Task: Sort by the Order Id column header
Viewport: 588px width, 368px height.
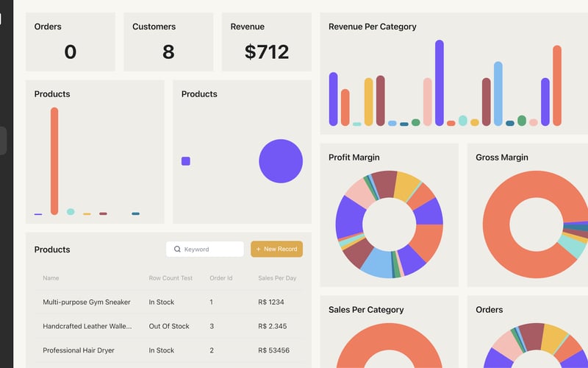Action: point(221,278)
